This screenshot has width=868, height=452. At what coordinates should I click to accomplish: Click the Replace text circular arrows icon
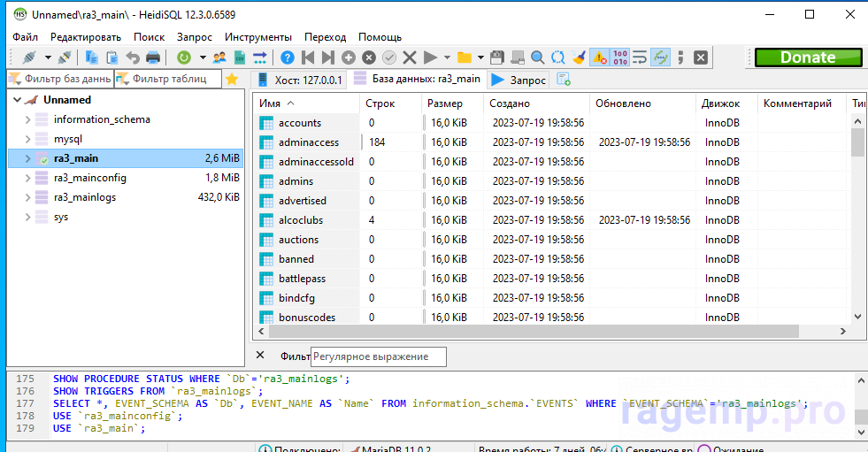coord(558,57)
